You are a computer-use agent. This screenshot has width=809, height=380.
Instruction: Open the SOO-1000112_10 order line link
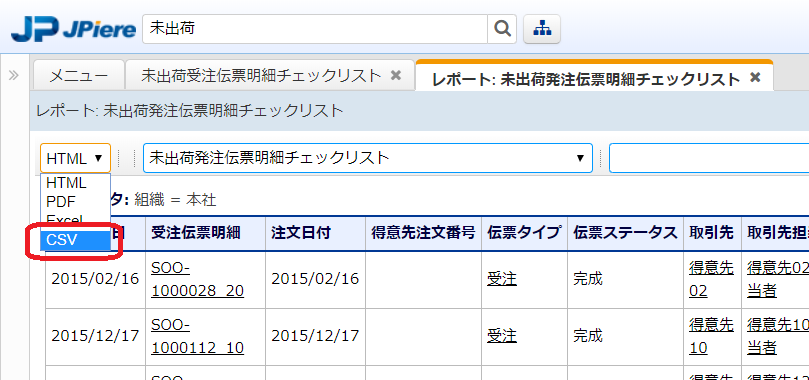point(198,337)
